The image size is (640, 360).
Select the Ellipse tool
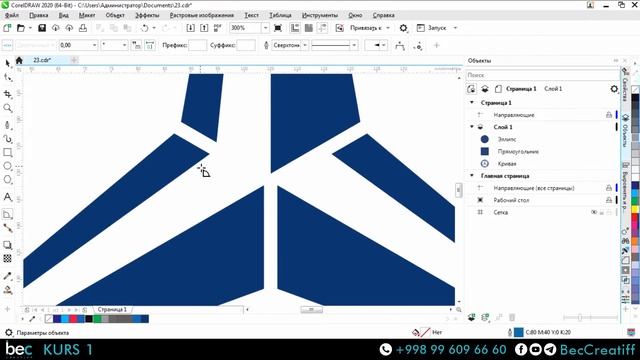click(7, 166)
